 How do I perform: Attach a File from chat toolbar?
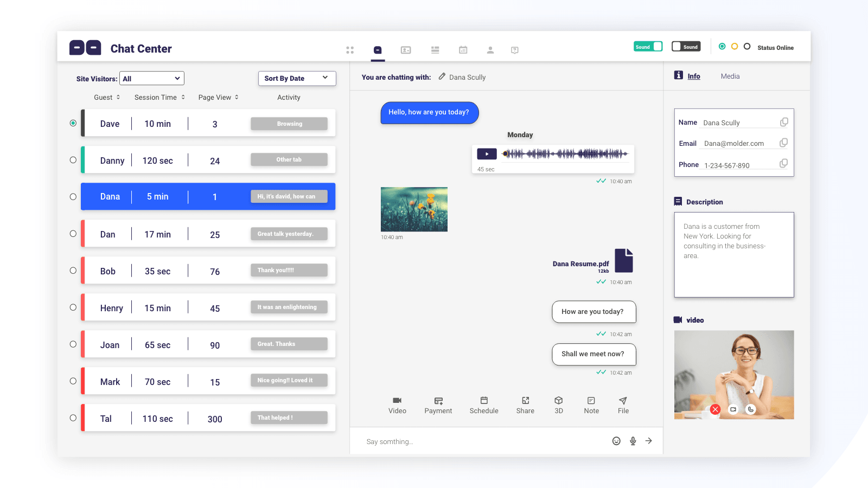click(x=623, y=404)
